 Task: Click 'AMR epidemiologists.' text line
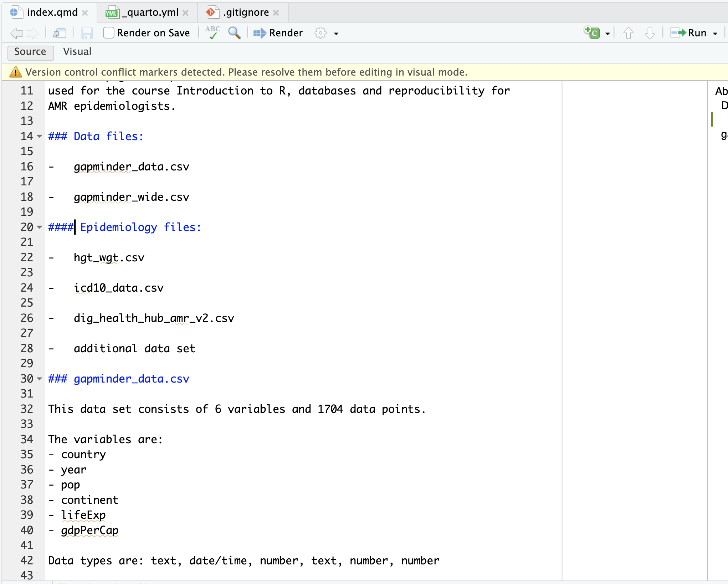[x=112, y=106]
